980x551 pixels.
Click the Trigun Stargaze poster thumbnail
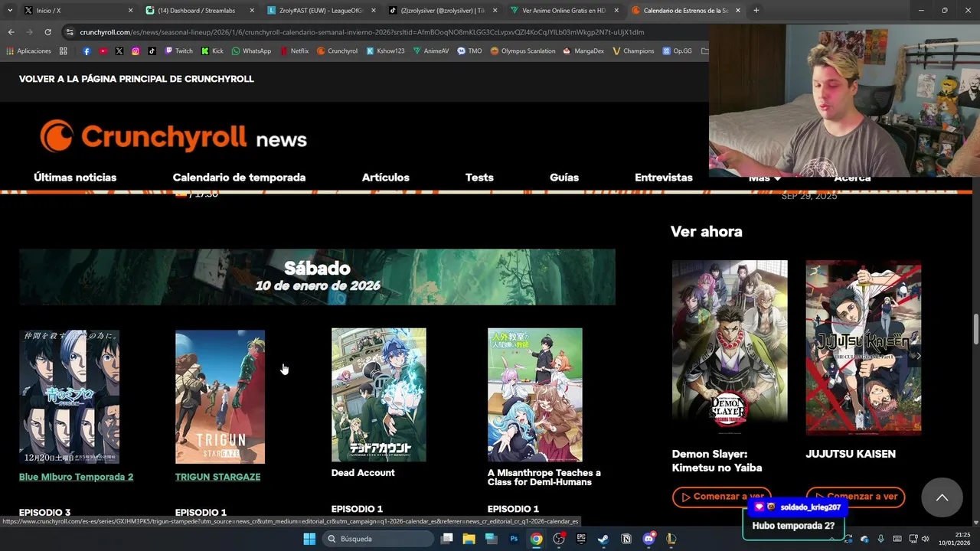[x=220, y=396]
